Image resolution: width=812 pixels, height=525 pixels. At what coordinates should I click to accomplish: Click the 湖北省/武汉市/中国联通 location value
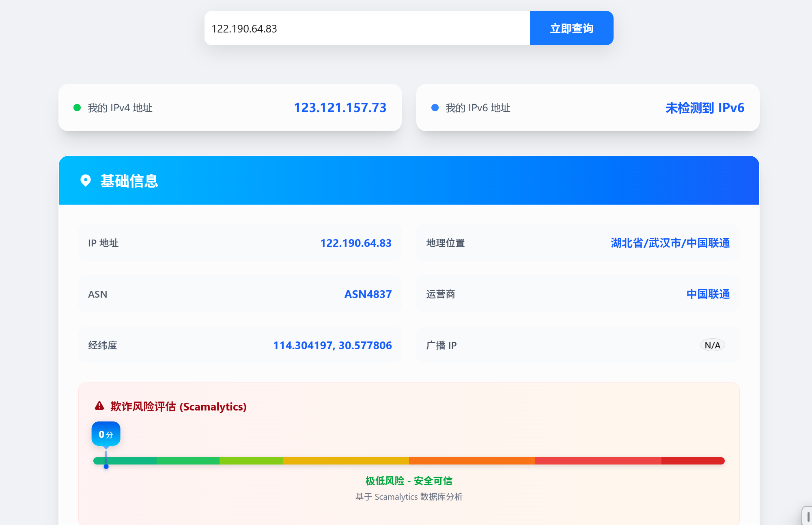[x=670, y=243]
